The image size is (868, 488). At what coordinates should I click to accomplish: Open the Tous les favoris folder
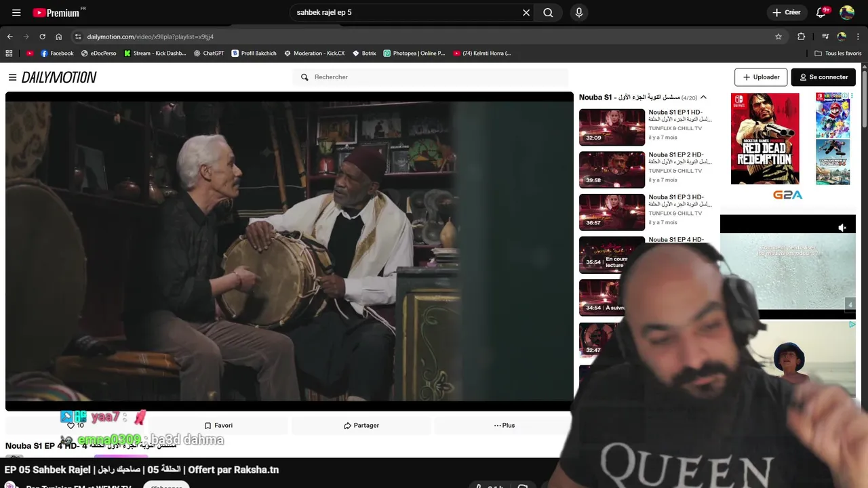(838, 53)
